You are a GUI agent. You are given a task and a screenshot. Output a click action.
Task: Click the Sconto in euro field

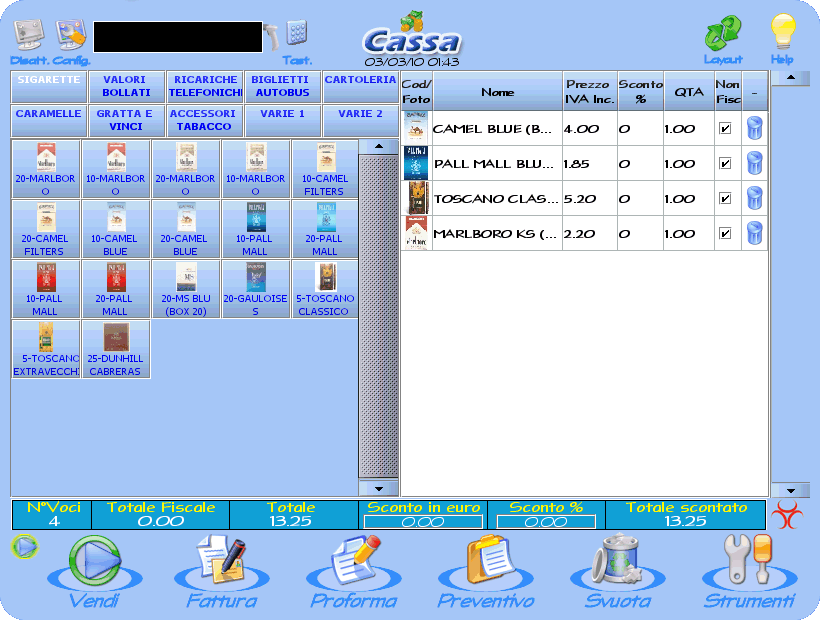423,522
